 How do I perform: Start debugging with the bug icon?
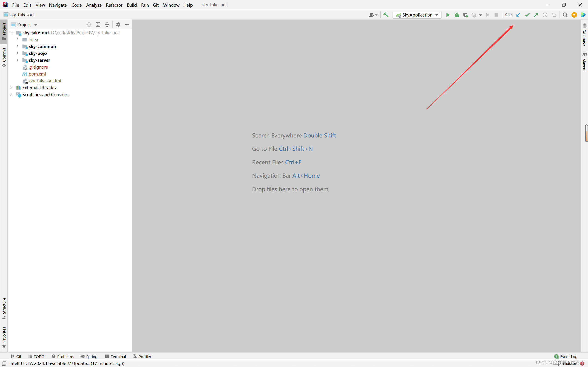pyautogui.click(x=457, y=15)
